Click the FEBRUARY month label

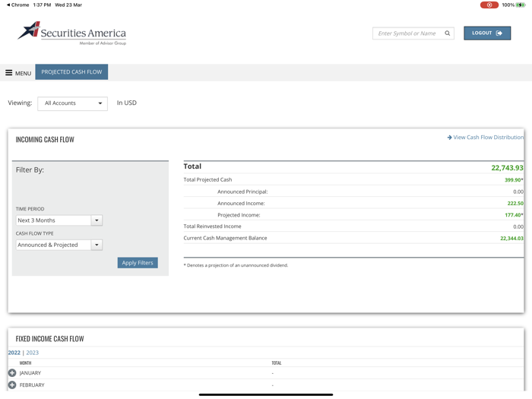click(32, 385)
